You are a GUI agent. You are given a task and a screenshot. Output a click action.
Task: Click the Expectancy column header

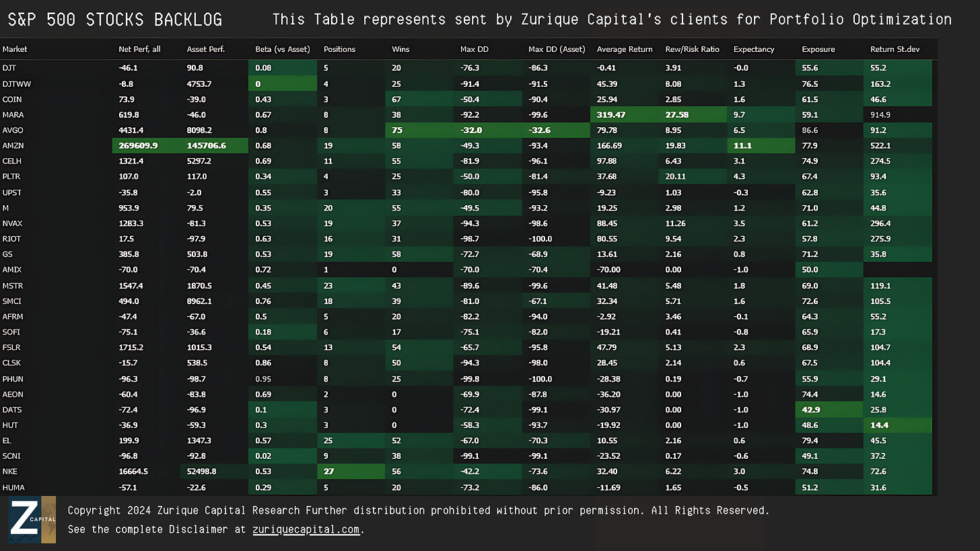pos(754,49)
